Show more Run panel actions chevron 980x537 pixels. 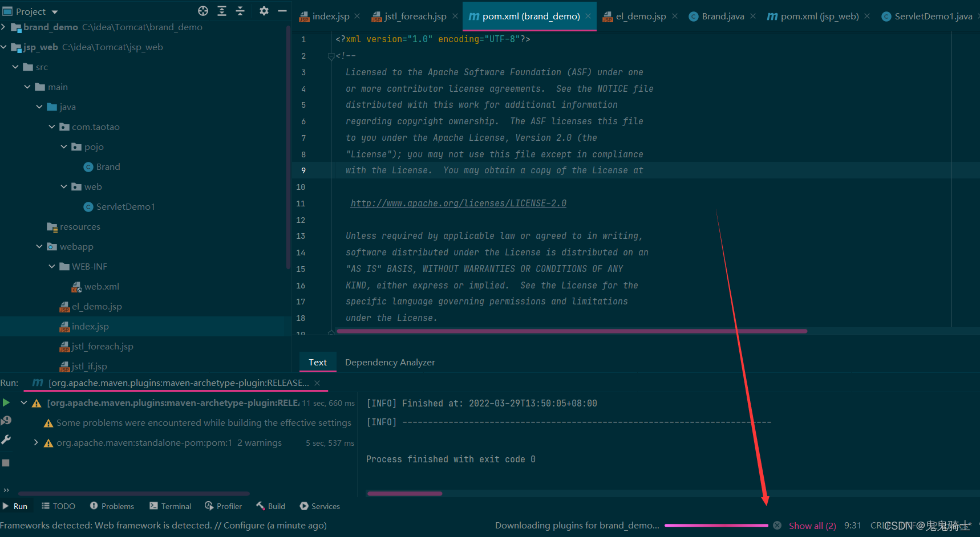pos(6,490)
